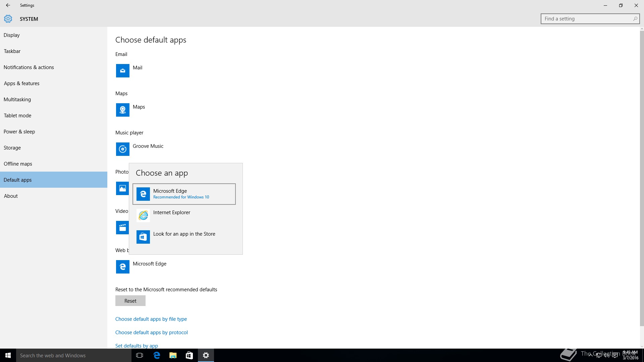Click the back arrow in Settings title bar
Viewport: 644px width, 362px height.
tap(8, 5)
